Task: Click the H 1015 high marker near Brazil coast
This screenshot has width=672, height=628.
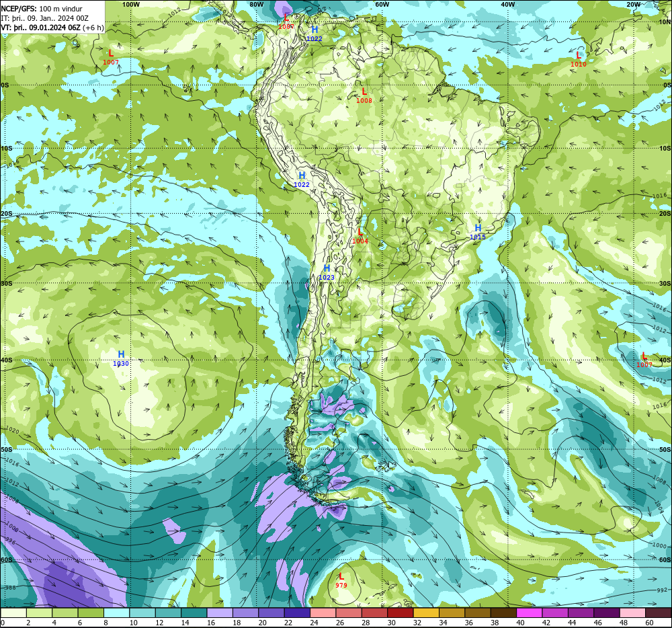Action: (x=478, y=232)
